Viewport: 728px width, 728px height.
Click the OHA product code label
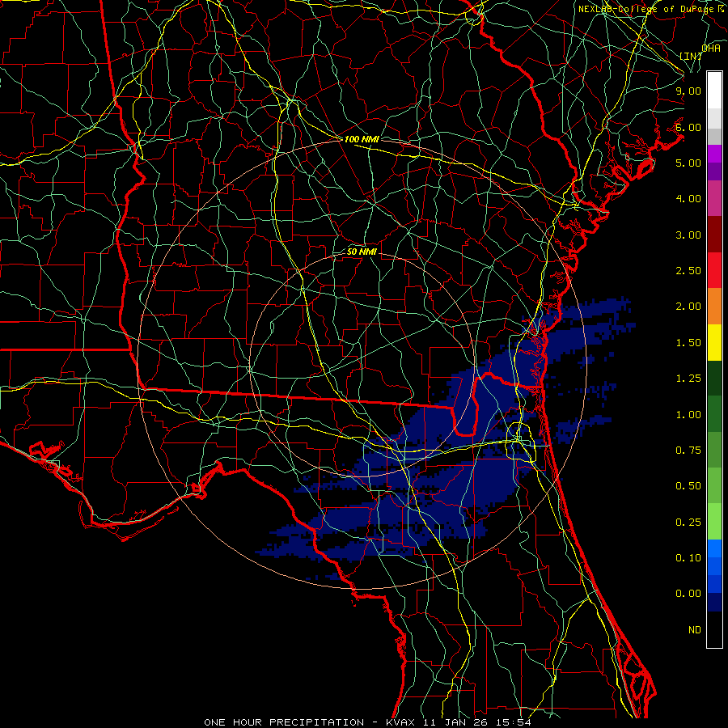pos(711,48)
